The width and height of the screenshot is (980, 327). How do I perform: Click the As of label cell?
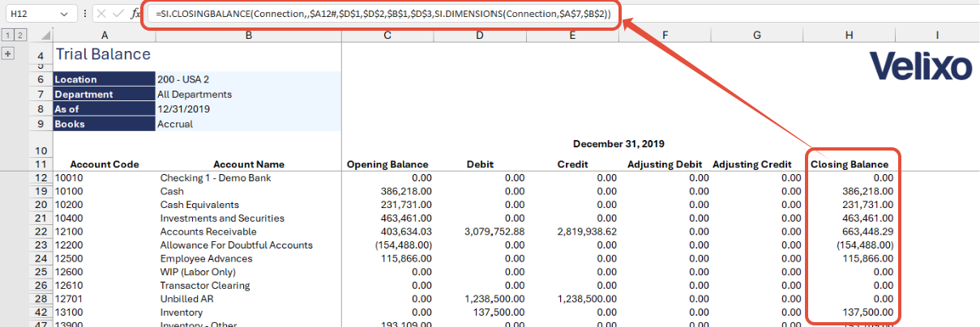105,109
